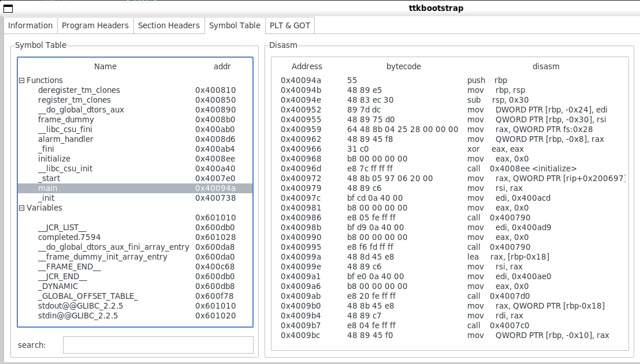This screenshot has width=640, height=364.
Task: Open the Section Headers tab
Action: click(x=169, y=25)
